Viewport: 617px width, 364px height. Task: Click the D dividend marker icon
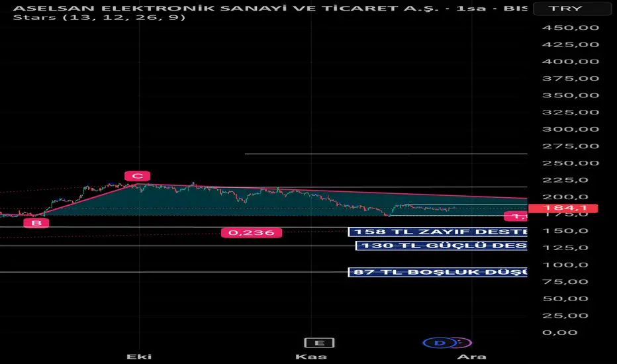440,343
